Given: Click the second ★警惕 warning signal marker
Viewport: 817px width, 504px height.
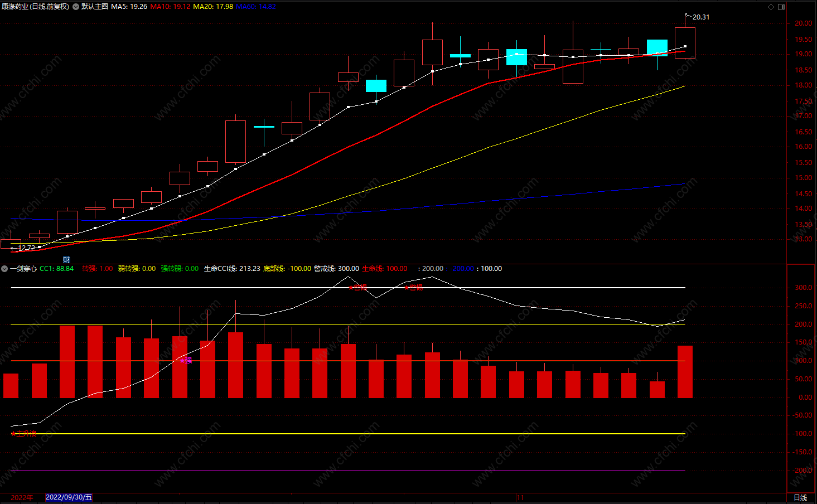Looking at the screenshot, I should tap(413, 288).
